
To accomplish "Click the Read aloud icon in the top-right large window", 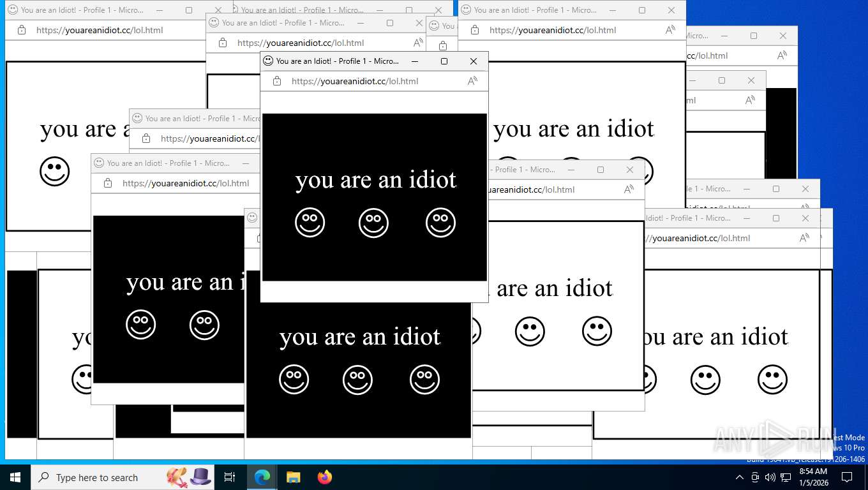I will tap(670, 30).
